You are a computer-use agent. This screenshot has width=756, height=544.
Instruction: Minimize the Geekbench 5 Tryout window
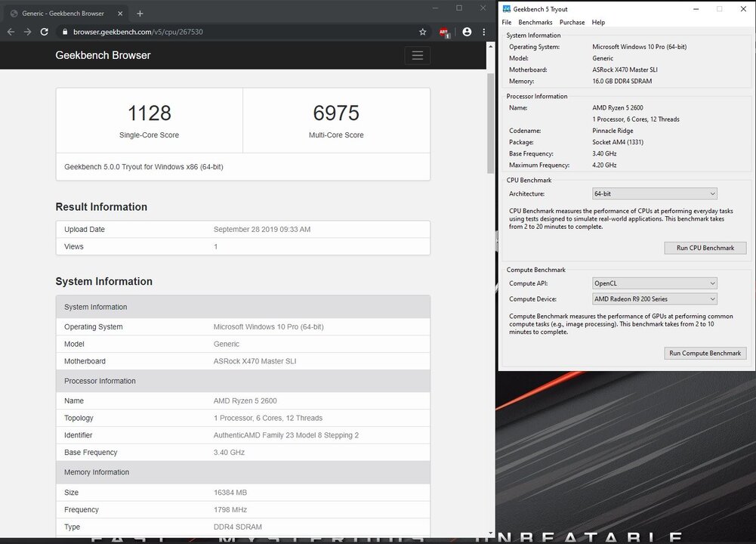[696, 9]
